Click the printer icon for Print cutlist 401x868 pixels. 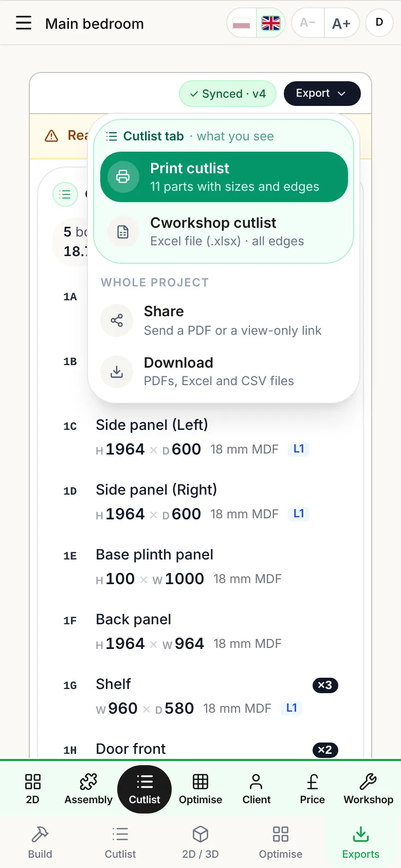(x=123, y=177)
